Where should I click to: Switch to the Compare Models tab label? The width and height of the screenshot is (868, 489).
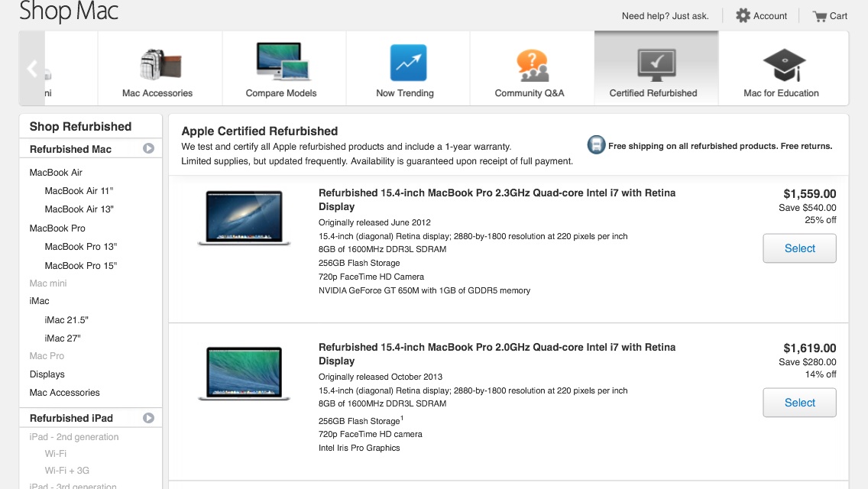[x=281, y=93]
